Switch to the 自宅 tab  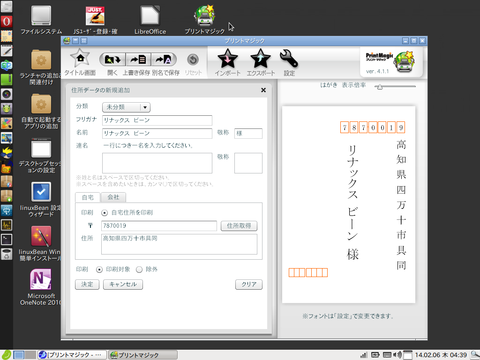tap(88, 197)
